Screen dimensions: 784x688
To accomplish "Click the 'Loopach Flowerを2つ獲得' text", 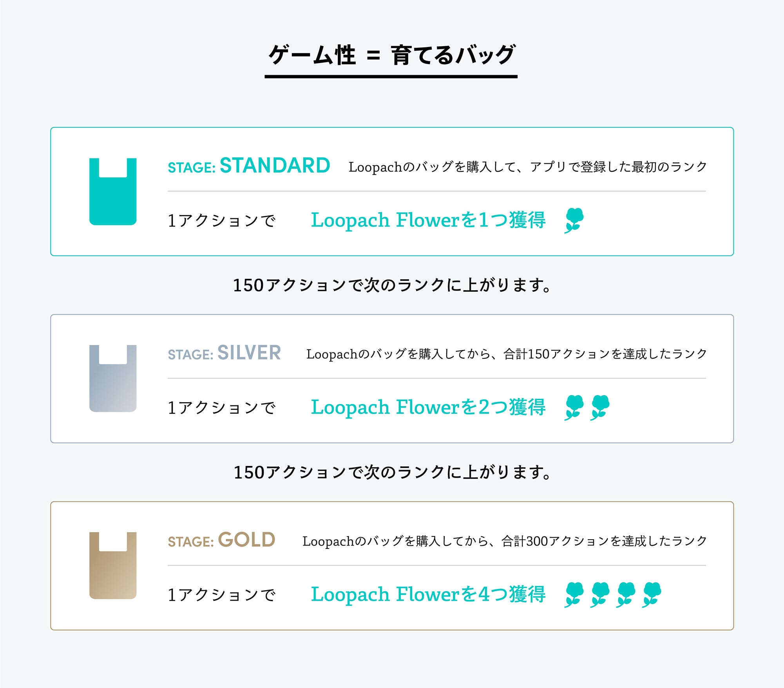I will 428,407.
